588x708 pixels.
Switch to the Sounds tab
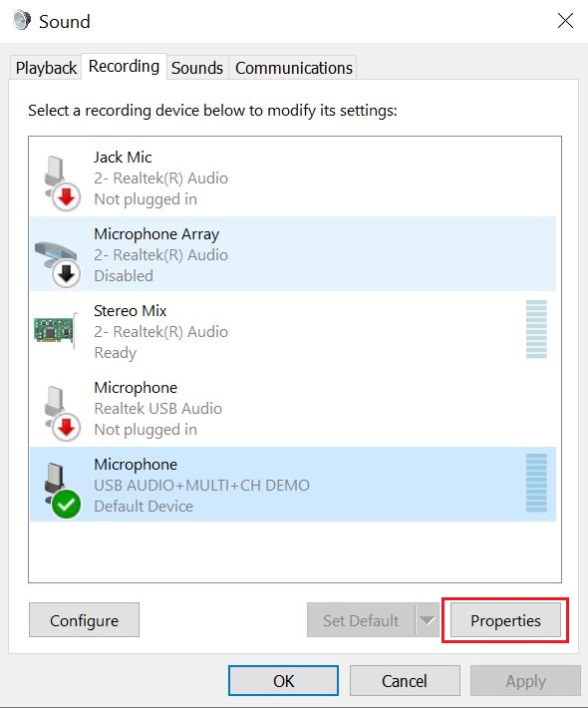pyautogui.click(x=197, y=68)
